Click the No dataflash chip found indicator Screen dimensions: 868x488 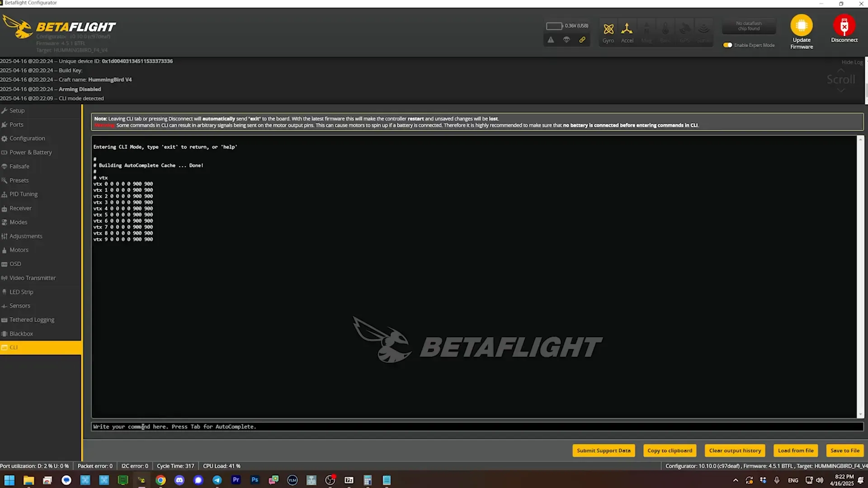pyautogui.click(x=749, y=26)
